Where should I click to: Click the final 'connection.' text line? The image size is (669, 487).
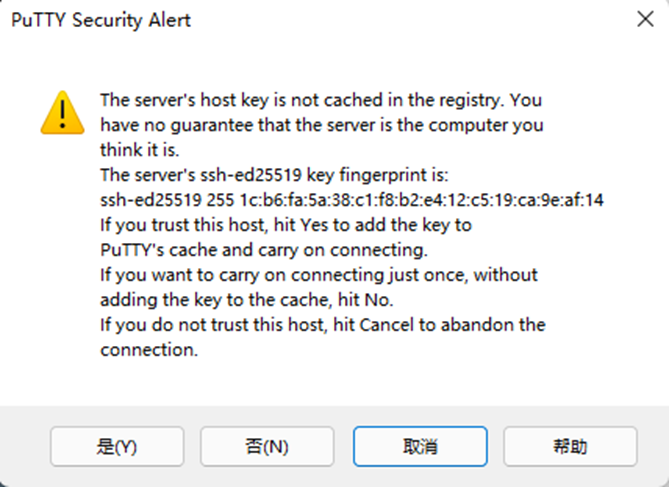(149, 350)
